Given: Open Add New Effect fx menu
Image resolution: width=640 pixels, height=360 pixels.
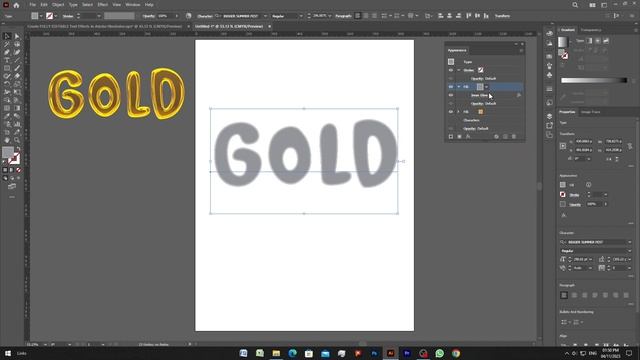Looking at the screenshot, I should 468,137.
